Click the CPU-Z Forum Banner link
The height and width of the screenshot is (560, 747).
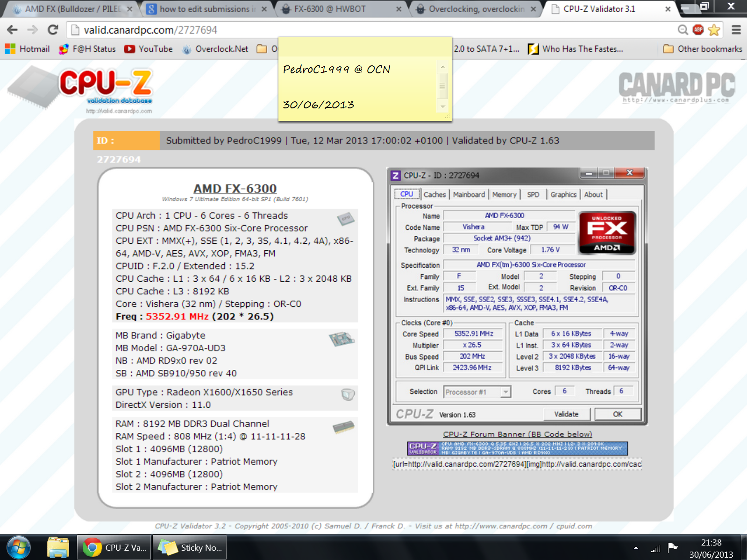[x=517, y=434]
